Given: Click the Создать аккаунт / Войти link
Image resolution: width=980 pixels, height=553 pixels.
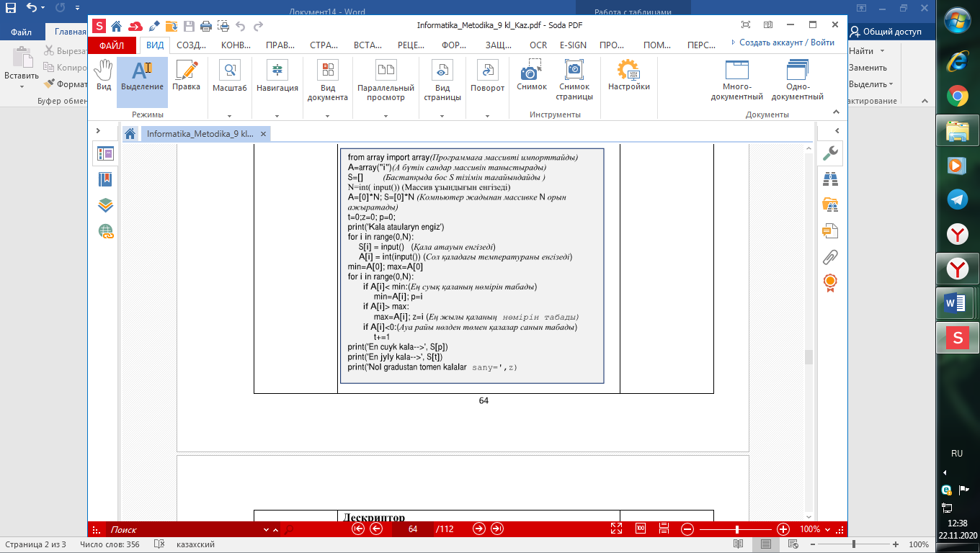Looking at the screenshot, I should pyautogui.click(x=783, y=42).
